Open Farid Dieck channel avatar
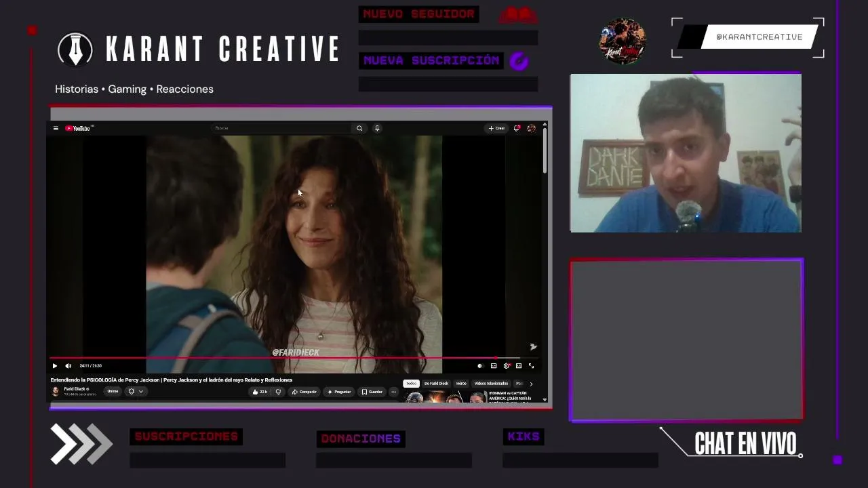 (x=56, y=391)
